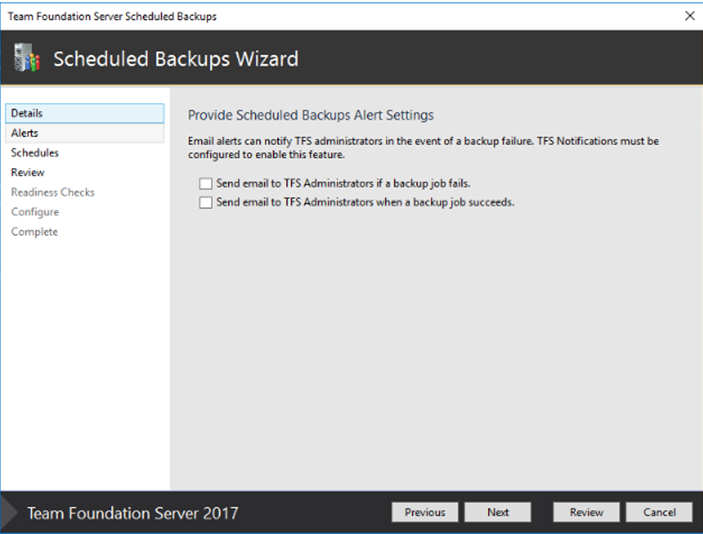The image size is (703, 534).
Task: Click the window title bar text
Action: click(x=112, y=16)
